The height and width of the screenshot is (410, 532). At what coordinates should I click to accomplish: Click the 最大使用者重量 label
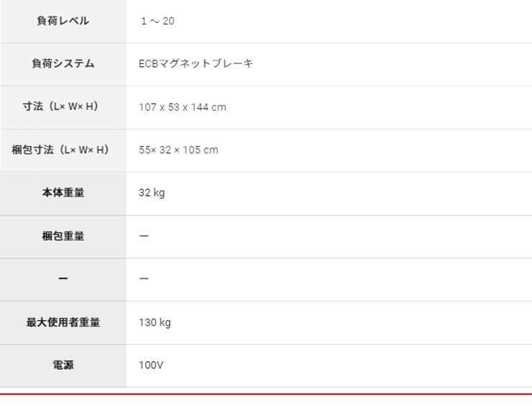pyautogui.click(x=63, y=322)
